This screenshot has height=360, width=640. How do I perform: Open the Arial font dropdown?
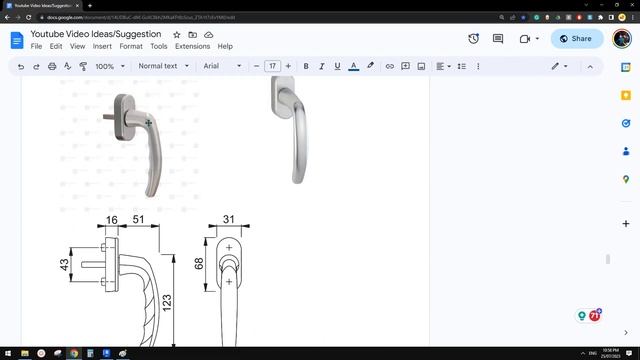222,66
